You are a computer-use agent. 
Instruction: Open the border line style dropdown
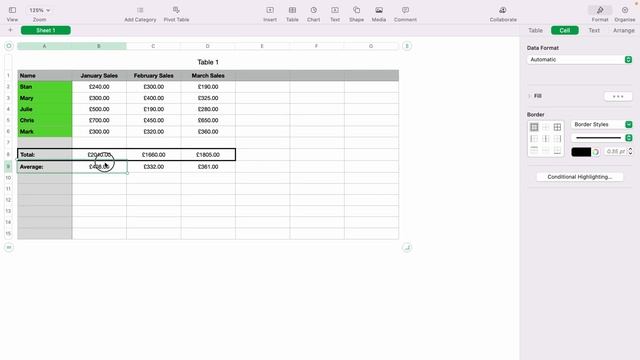click(602, 138)
